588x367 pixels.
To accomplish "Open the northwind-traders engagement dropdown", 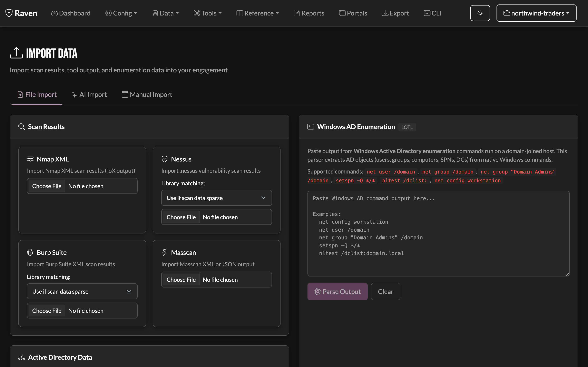I will click(x=536, y=13).
